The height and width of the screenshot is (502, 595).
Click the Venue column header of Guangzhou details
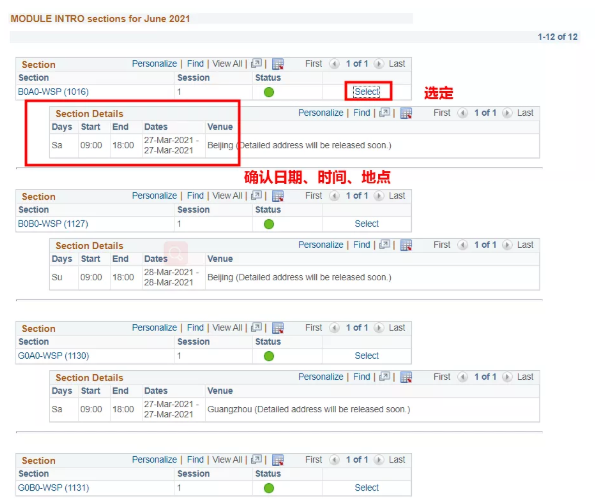220,391
